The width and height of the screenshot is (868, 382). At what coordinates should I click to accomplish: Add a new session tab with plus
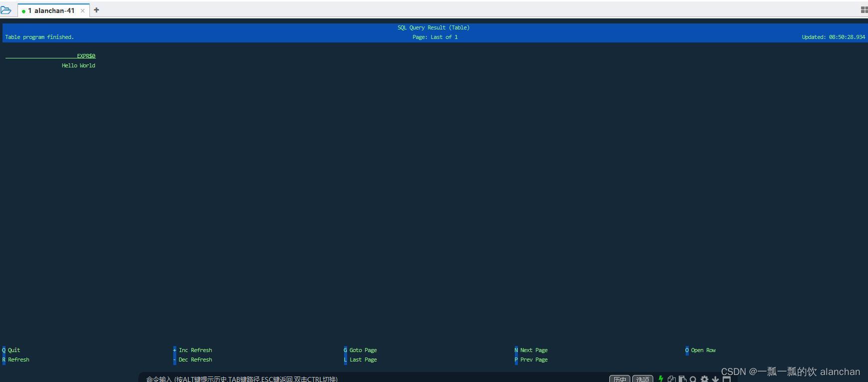click(96, 10)
